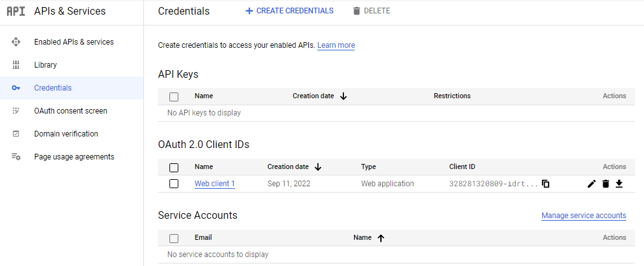Sort API Keys by Creation date arrow
The image size is (644, 266).
click(344, 96)
